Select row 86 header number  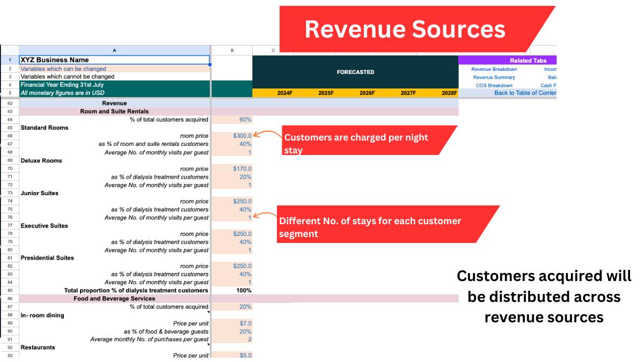click(x=10, y=299)
